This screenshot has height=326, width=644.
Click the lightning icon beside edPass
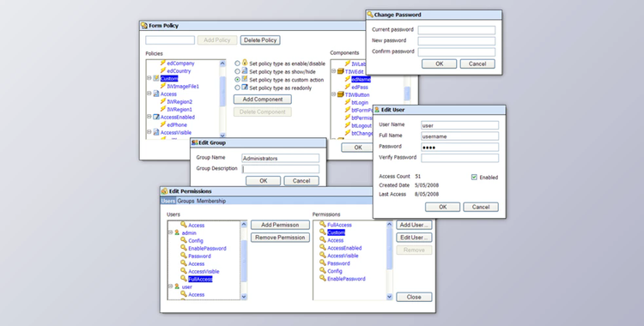[x=348, y=87]
